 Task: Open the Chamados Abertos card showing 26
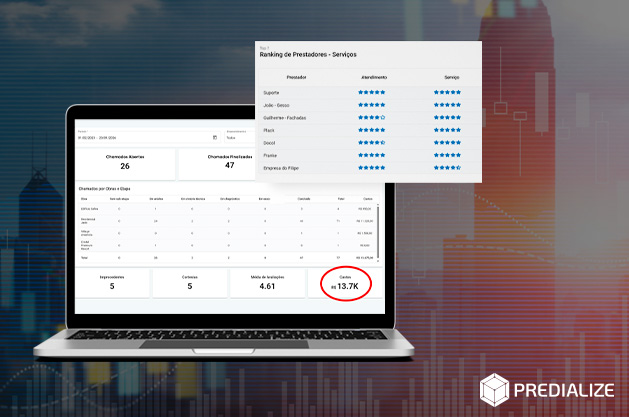click(x=125, y=164)
